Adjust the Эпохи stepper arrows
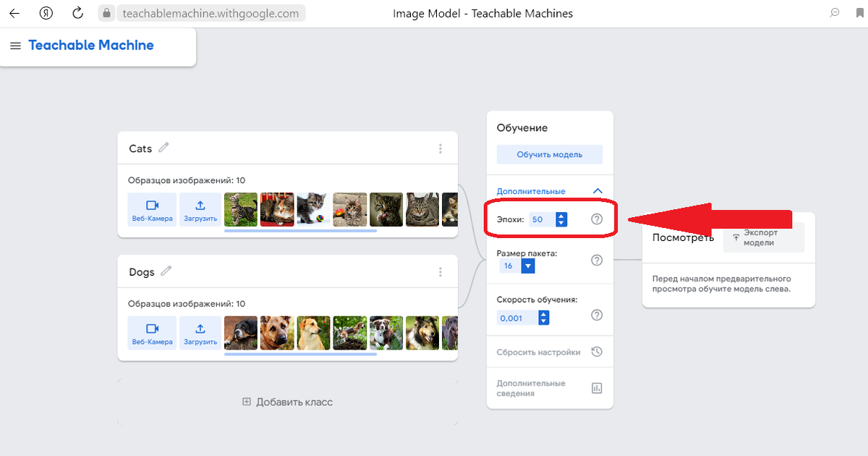 pos(561,219)
